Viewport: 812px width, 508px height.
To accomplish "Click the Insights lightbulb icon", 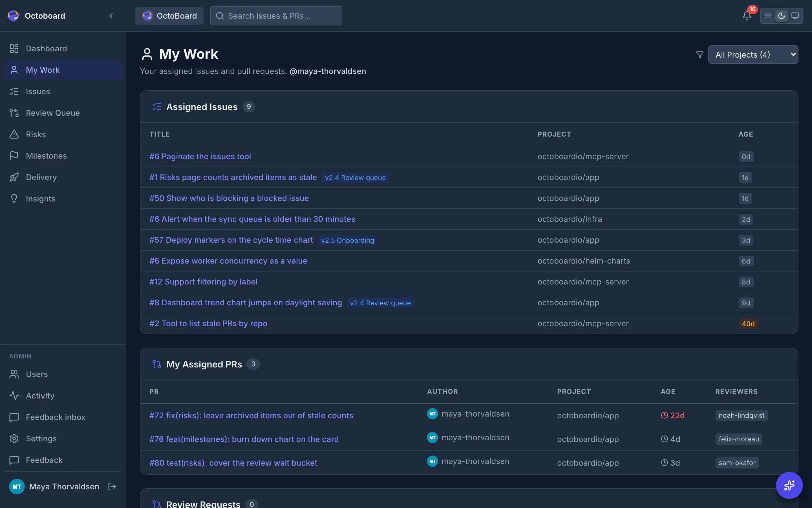I will [14, 199].
